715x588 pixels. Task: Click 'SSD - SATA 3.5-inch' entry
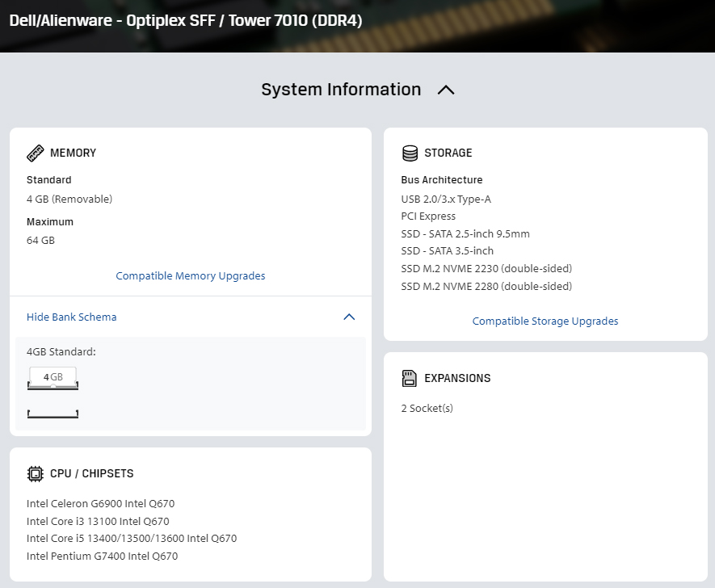[x=447, y=250]
